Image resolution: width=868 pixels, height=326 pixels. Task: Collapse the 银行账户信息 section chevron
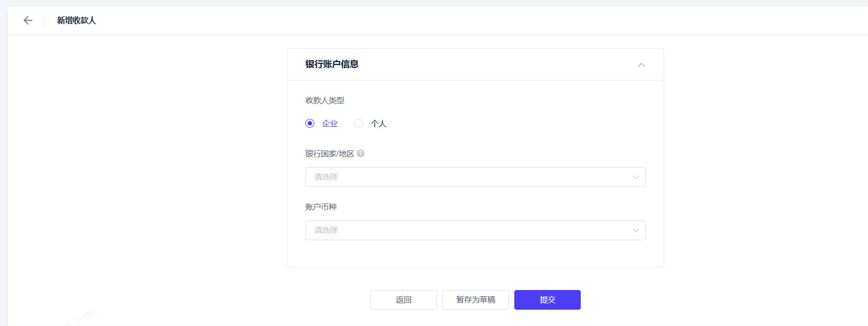pos(641,65)
